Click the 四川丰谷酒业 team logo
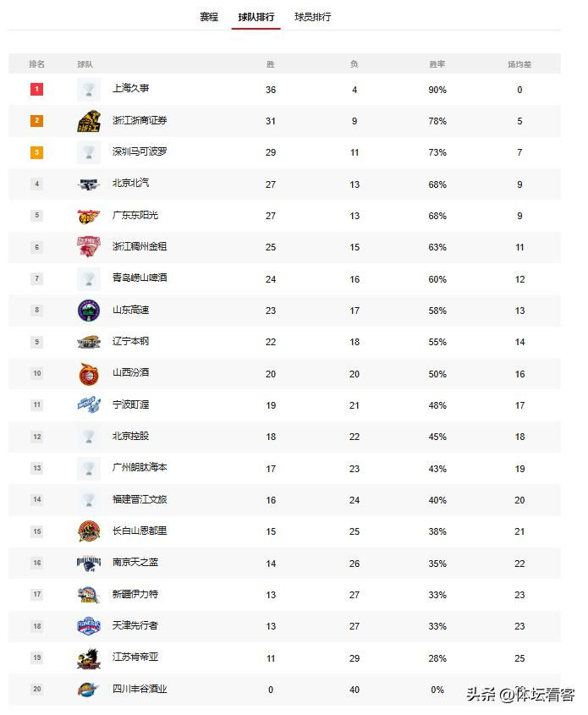The image size is (588, 715). [x=89, y=690]
